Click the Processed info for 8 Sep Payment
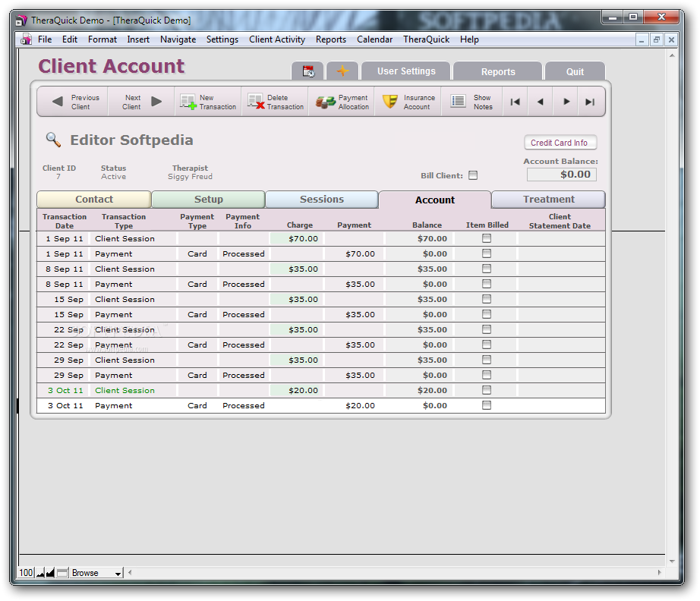This screenshot has width=700, height=601. [243, 285]
